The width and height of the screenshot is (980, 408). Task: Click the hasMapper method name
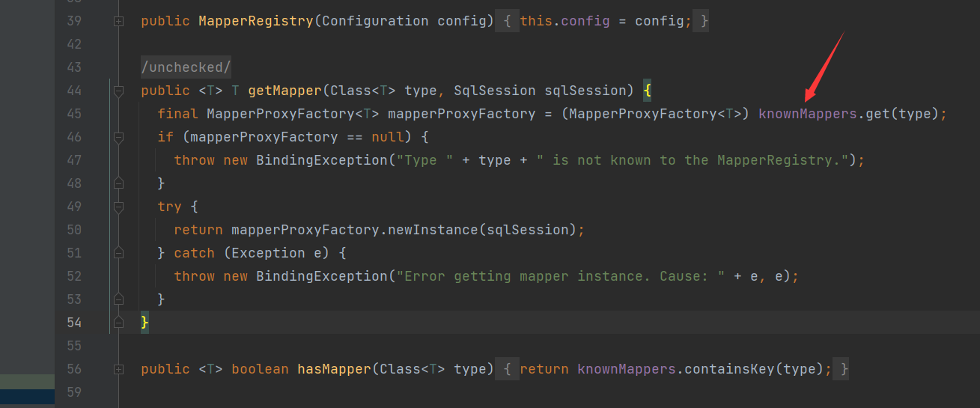[334, 369]
